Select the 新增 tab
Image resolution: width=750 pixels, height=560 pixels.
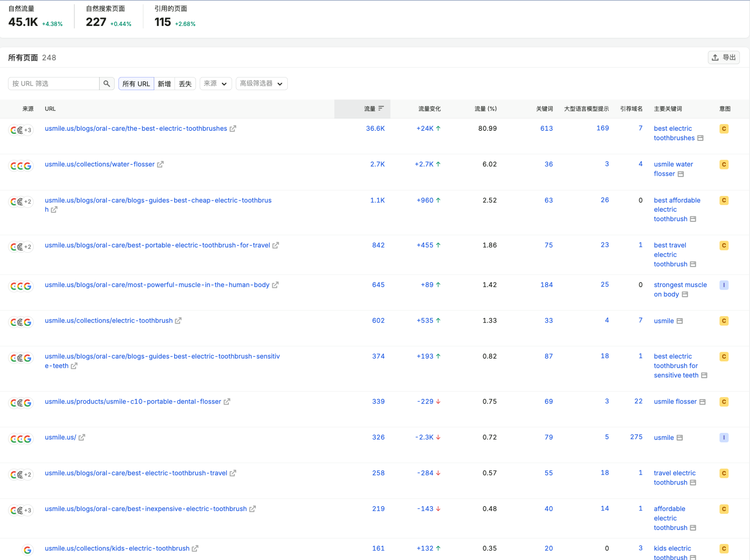tap(164, 84)
